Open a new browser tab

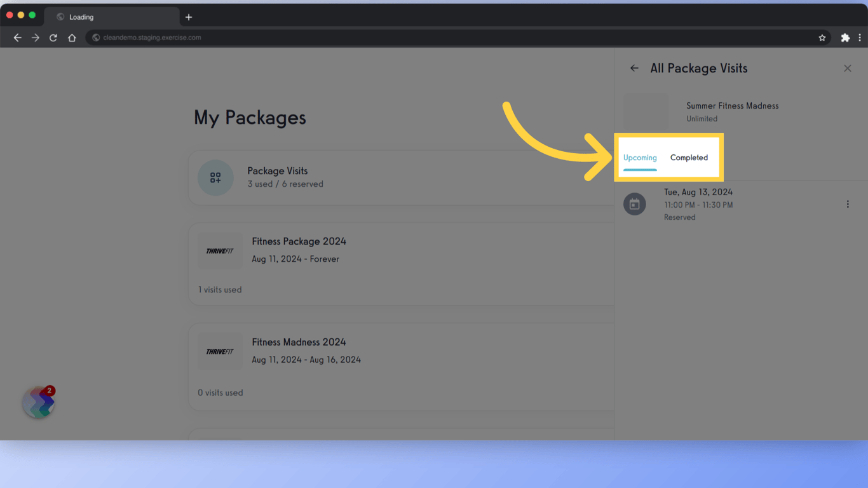pyautogui.click(x=189, y=17)
